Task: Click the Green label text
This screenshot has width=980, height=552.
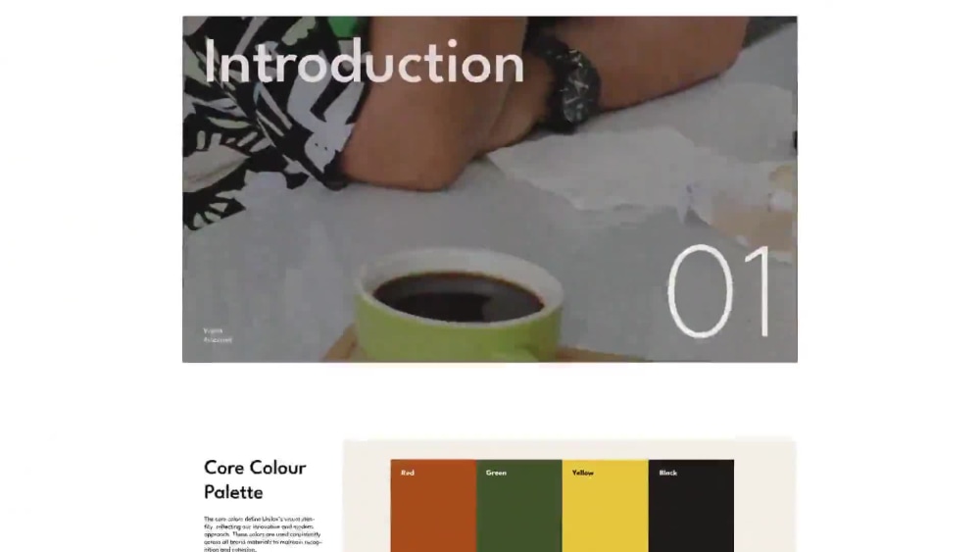Action: (496, 473)
